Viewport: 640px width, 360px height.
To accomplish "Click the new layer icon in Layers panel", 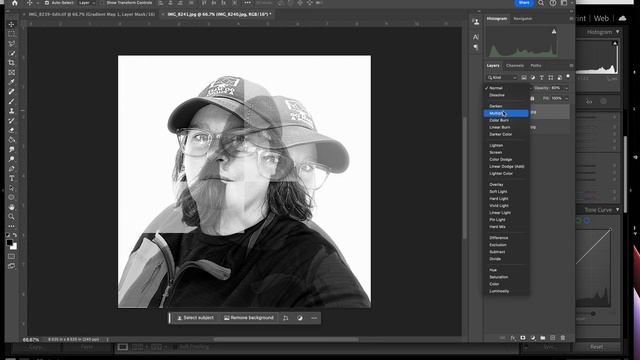I will pyautogui.click(x=553, y=338).
